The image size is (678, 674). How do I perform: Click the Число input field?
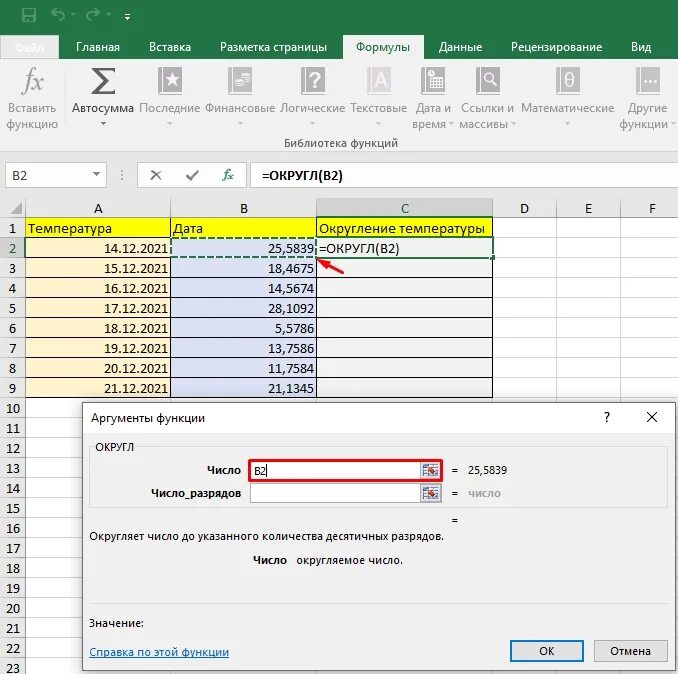(x=335, y=470)
